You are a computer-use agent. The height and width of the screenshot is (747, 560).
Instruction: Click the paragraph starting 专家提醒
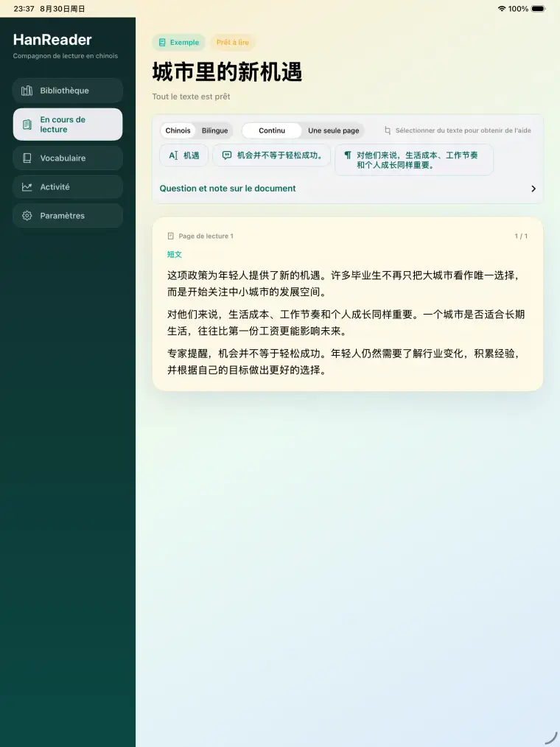point(344,362)
